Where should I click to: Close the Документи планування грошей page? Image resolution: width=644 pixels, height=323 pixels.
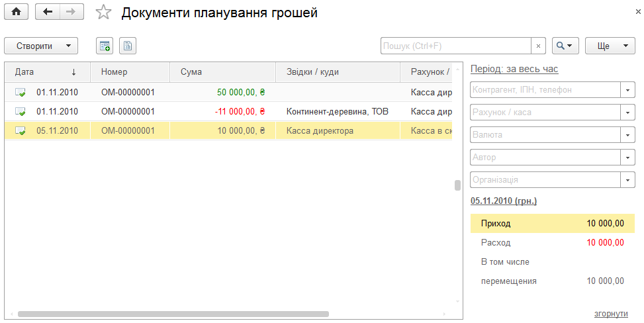coord(638,12)
